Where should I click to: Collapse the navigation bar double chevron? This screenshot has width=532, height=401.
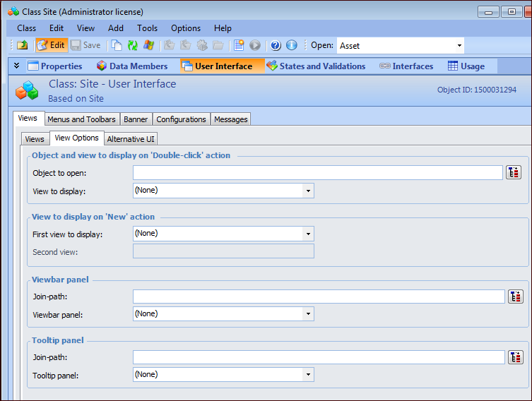(x=16, y=66)
